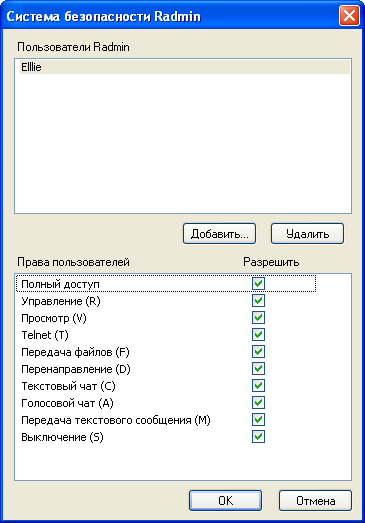
Task: Click the Права пользователей column header
Action: pos(73,262)
